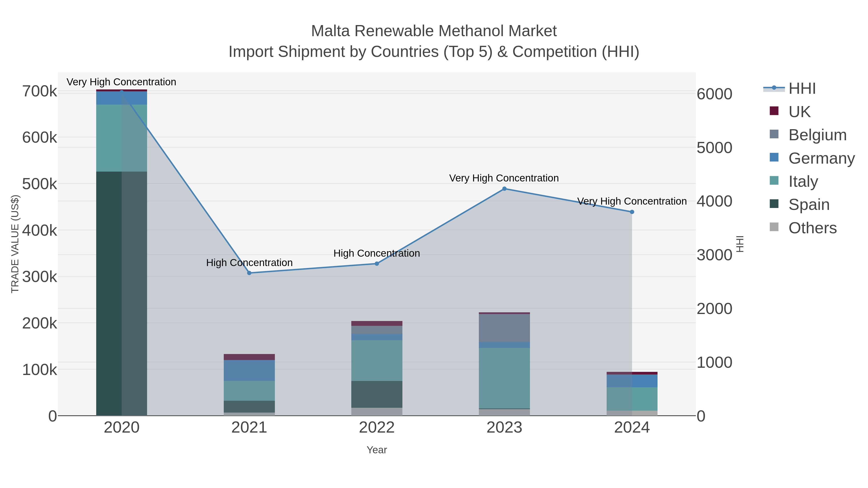Click the 500k left axis tick label
Image resolution: width=868 pixels, height=488 pixels.
[40, 184]
